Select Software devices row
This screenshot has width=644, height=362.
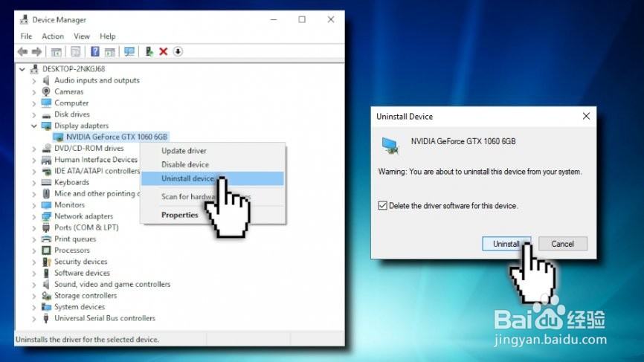click(82, 273)
